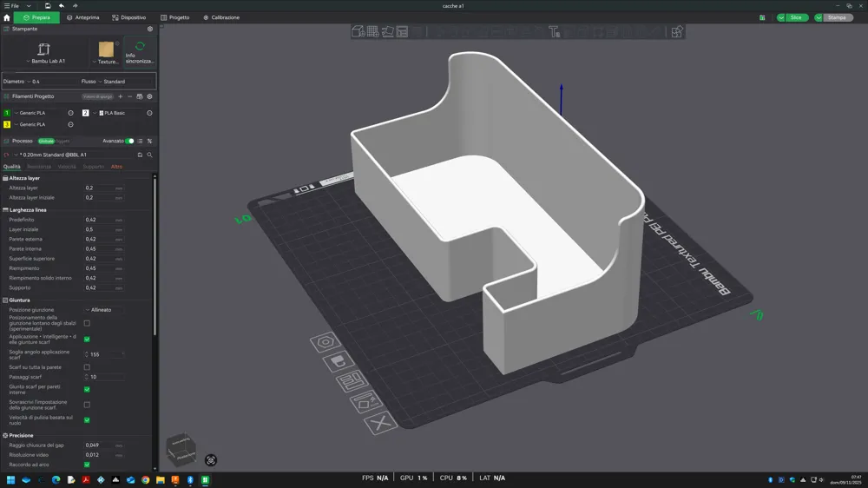
Task: Click the Stampa print button
Action: 837,17
